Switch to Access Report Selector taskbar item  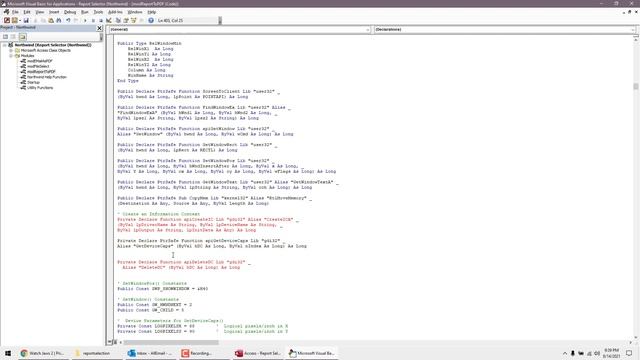(258, 353)
